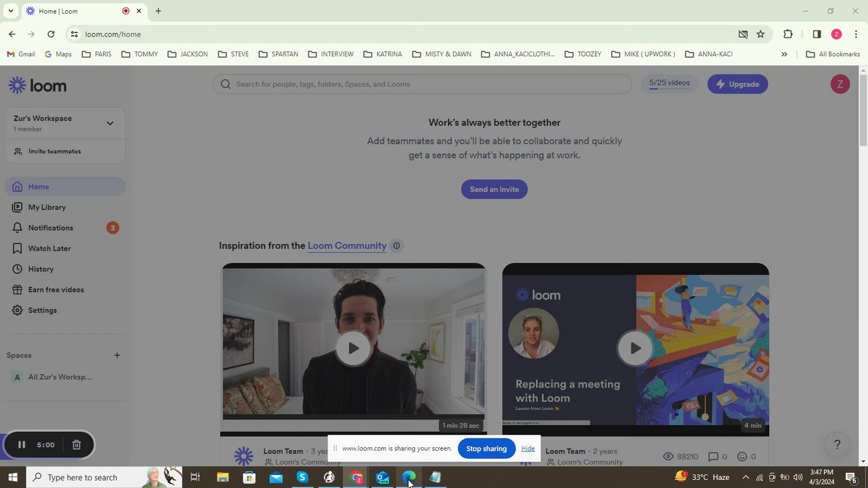Click the camera blocked icon in address bar

pyautogui.click(x=743, y=34)
